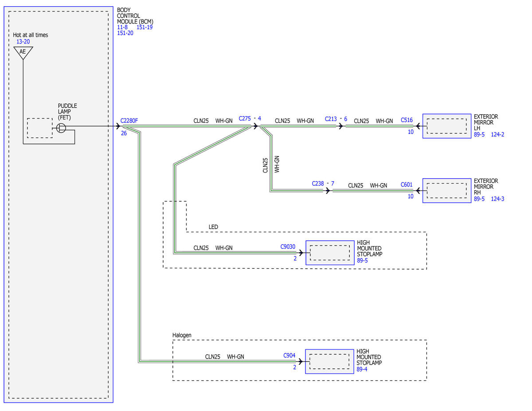Click the WH-GN label on the C904 wire

point(235,356)
